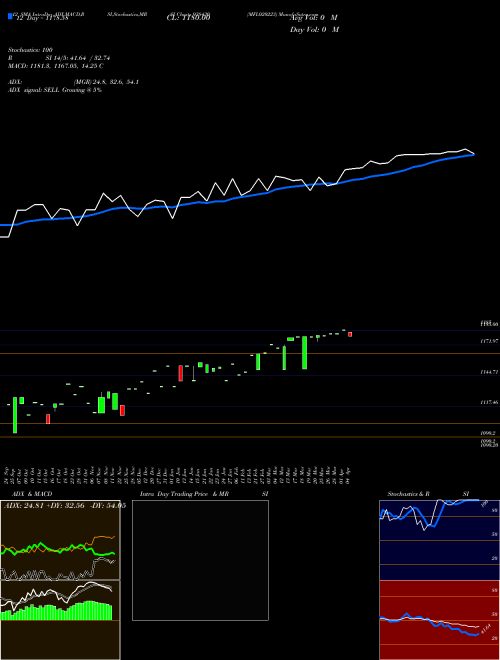Screen dimensions: 500x660
Task: Click the blue 12 SMA legend square
Action: [10, 16]
